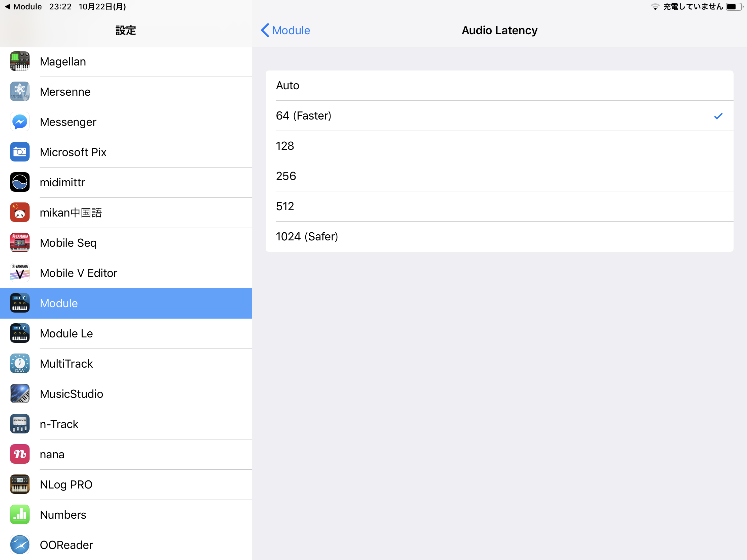Open Numbers settings row
The width and height of the screenshot is (747, 560).
[x=126, y=515]
